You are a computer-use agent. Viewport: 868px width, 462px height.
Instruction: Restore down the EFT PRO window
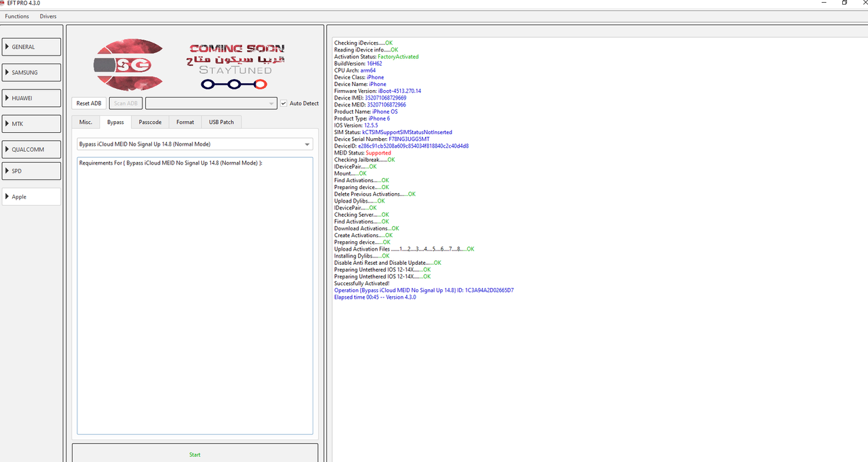(844, 3)
